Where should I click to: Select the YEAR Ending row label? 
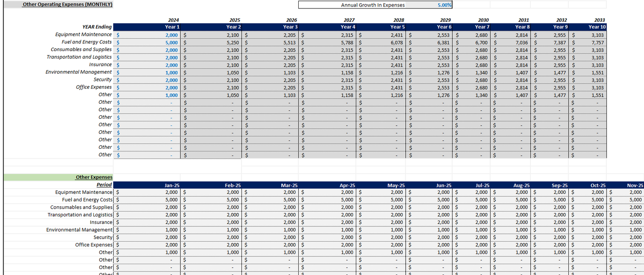click(97, 27)
